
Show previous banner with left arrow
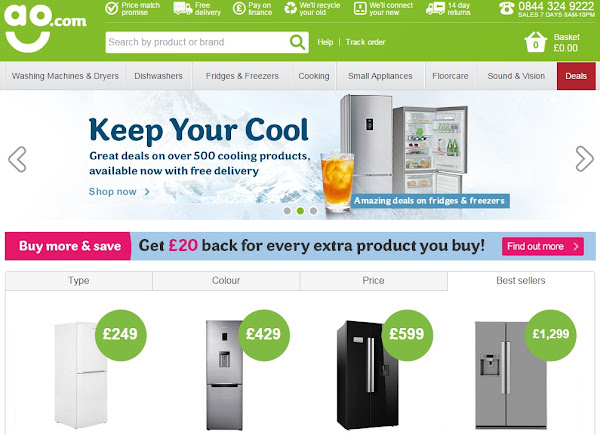coord(17,159)
